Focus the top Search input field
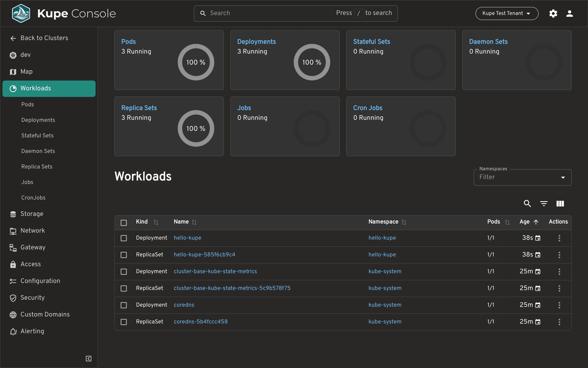 (296, 13)
